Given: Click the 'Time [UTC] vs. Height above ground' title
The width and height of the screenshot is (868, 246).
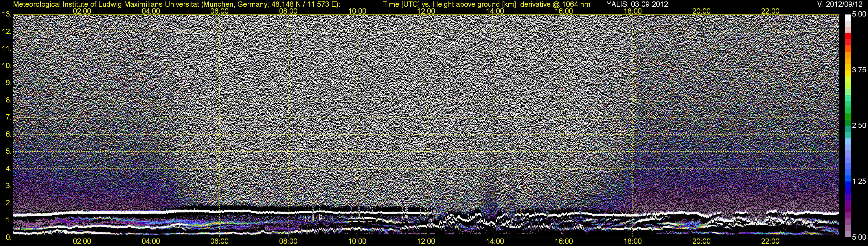Looking at the screenshot, I should 487,4.
